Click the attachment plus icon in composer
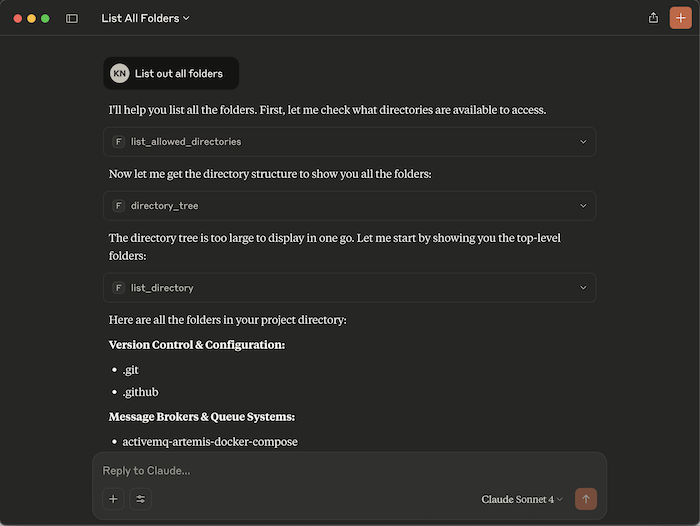Viewport: 700px width, 526px height. [113, 498]
